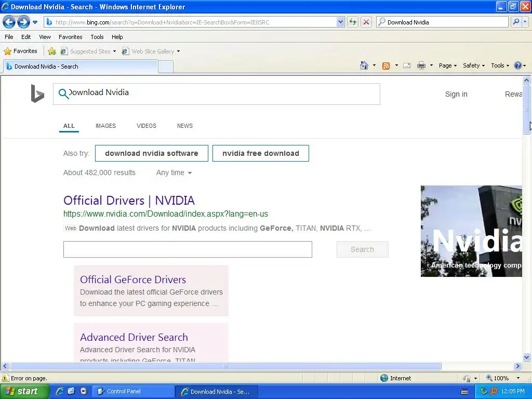Select the Download Nvidia - Search tab

[81, 66]
